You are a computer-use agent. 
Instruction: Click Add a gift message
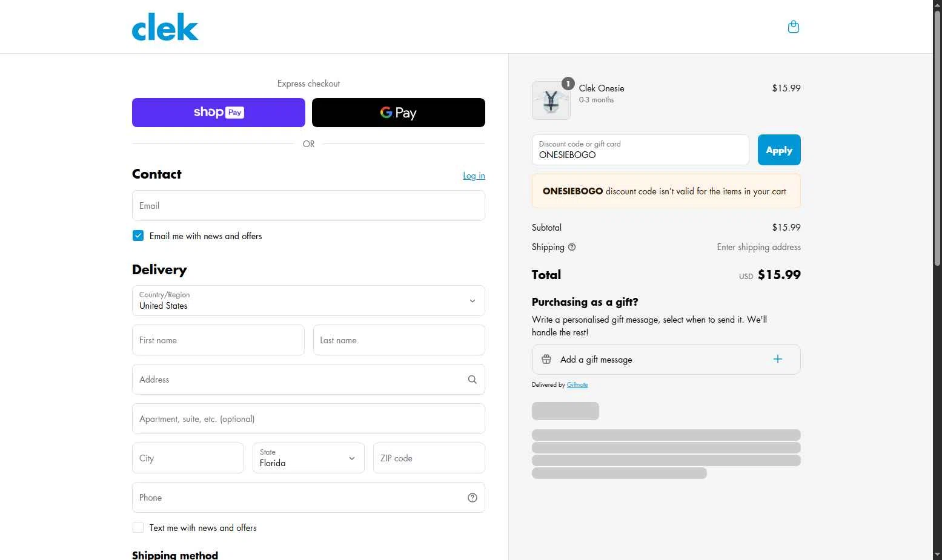[666, 360]
